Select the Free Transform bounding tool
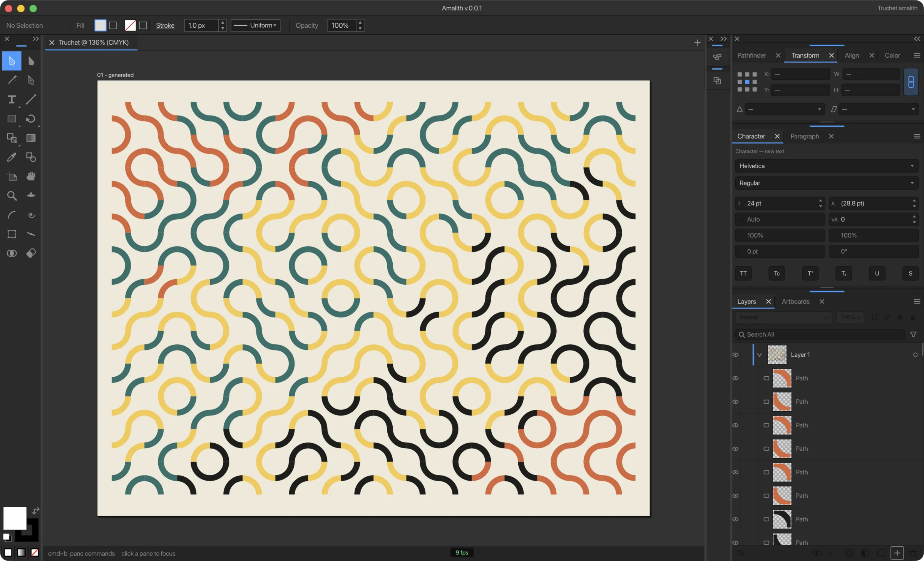The image size is (924, 561). coord(12,234)
